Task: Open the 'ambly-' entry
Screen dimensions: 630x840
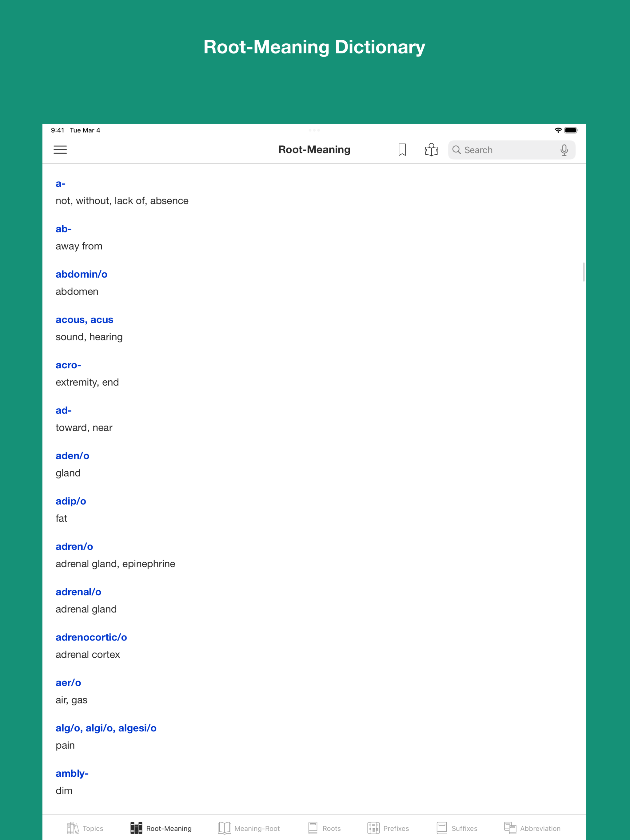Action: (72, 774)
